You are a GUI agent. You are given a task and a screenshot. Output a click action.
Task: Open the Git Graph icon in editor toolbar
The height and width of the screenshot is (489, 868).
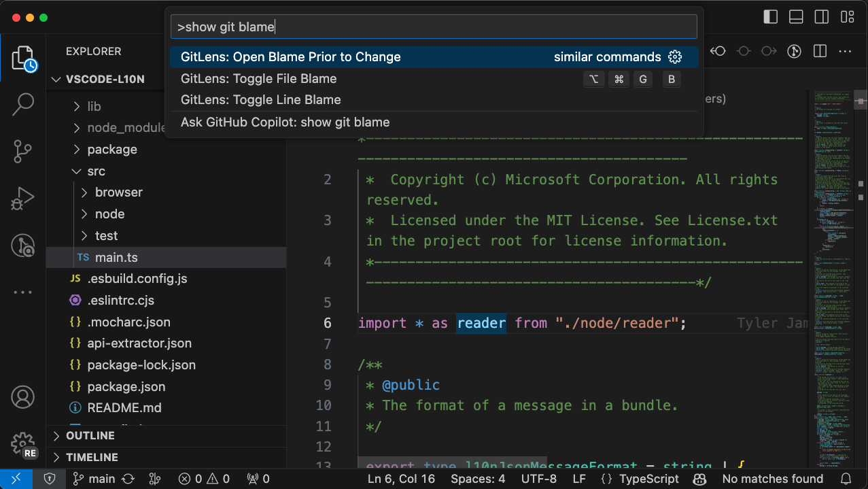[x=794, y=50]
